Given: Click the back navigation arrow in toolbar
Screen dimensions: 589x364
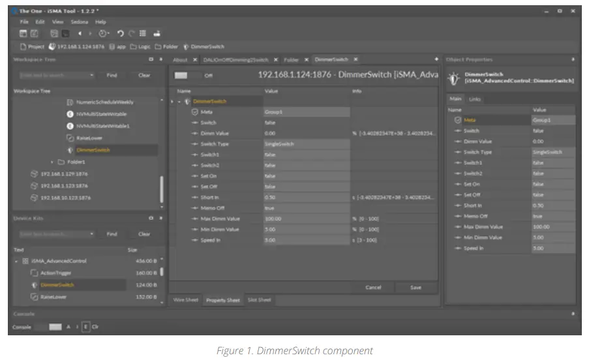Looking at the screenshot, I should pos(80,33).
